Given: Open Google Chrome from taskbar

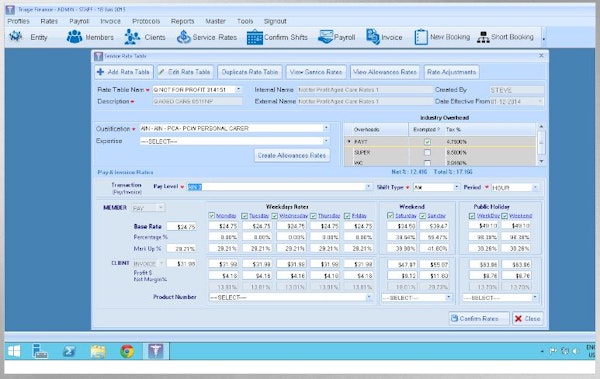Looking at the screenshot, I should (x=127, y=351).
